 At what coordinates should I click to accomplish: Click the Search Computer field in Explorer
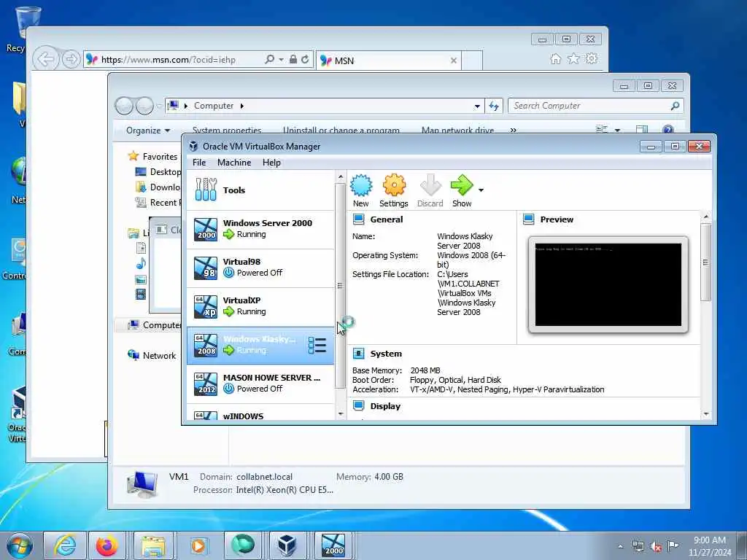pos(595,106)
